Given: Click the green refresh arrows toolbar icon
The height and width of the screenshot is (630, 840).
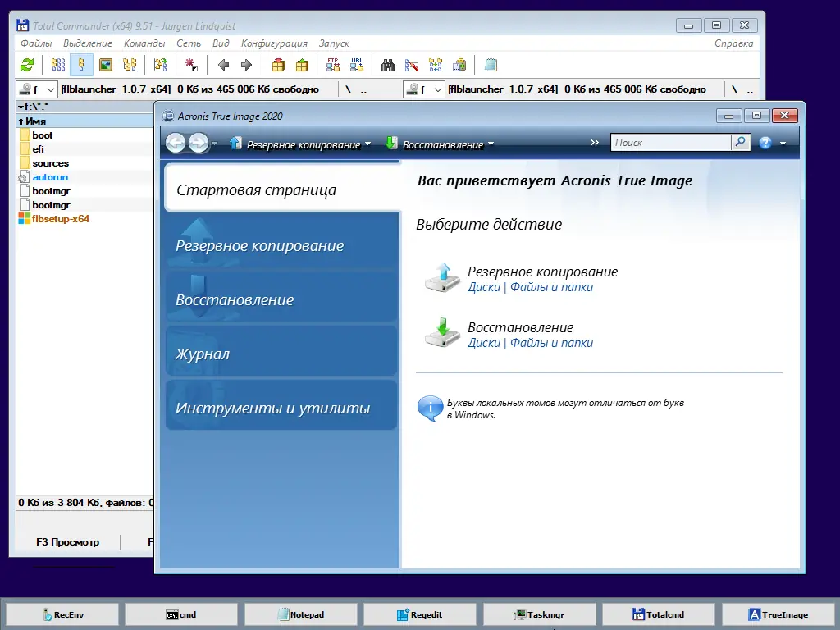Looking at the screenshot, I should click(27, 65).
